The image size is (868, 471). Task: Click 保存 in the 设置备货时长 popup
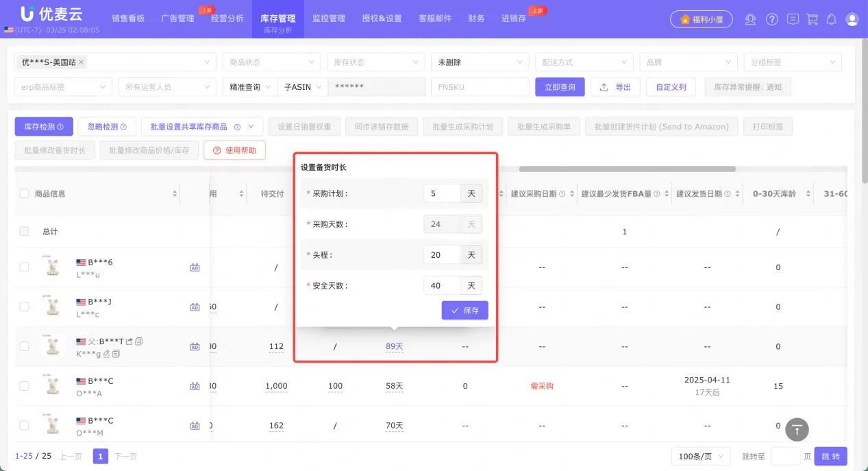465,311
